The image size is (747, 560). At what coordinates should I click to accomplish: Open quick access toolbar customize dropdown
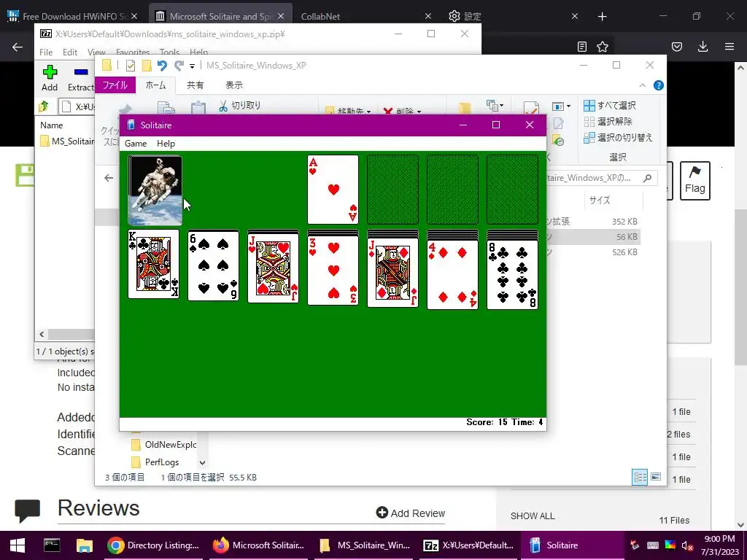coord(192,66)
